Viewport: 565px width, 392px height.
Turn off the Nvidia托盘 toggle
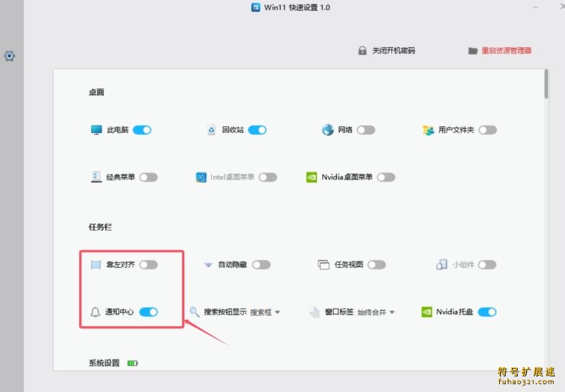(487, 311)
